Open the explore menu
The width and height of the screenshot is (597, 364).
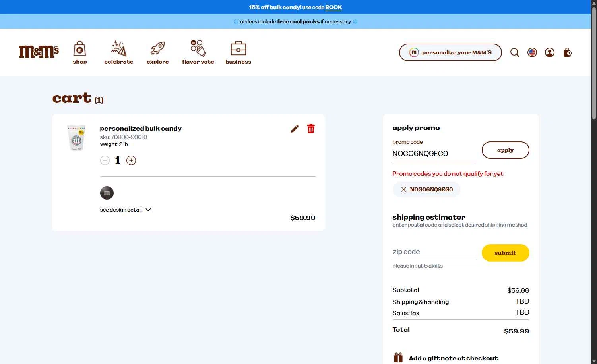157,52
